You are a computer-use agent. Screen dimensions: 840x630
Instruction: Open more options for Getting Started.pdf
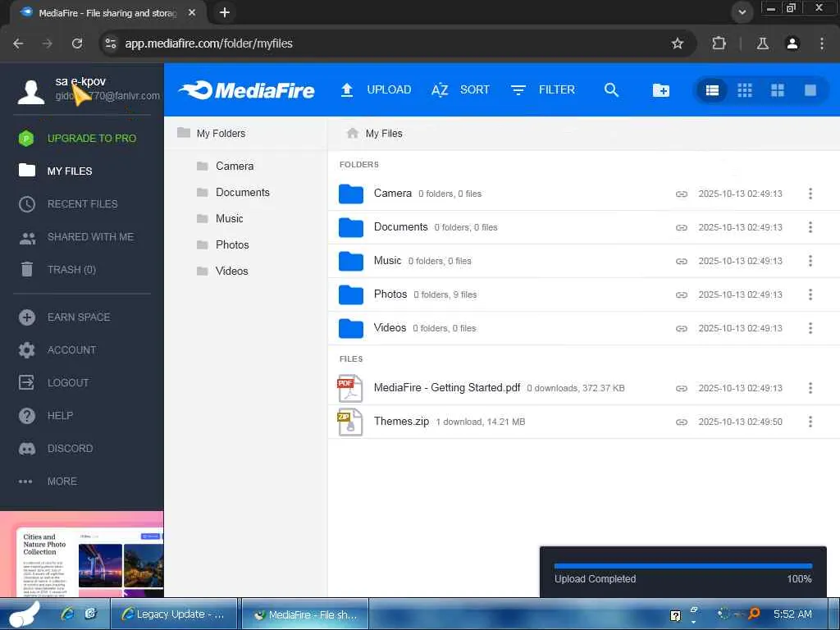pos(810,388)
